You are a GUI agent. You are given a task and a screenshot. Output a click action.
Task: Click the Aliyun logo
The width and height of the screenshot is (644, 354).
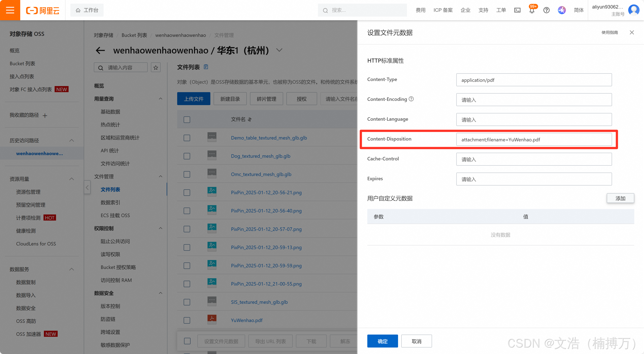[43, 10]
